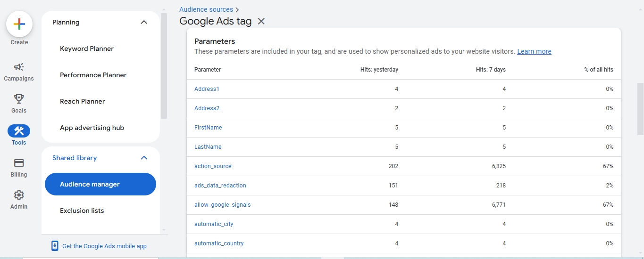Click the % of all hits header
Viewport: 644px width, 259px height.
(599, 70)
